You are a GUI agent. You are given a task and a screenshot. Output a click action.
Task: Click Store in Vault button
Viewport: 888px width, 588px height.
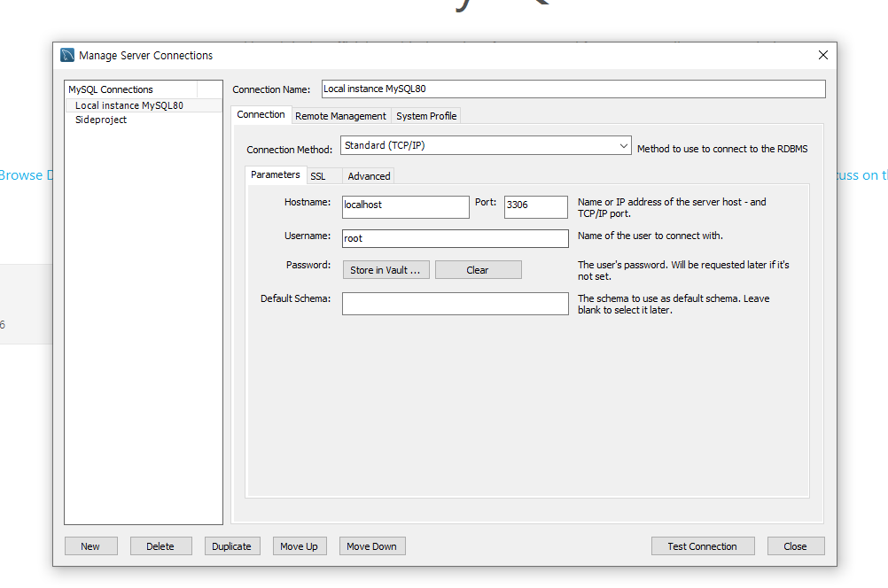(386, 270)
